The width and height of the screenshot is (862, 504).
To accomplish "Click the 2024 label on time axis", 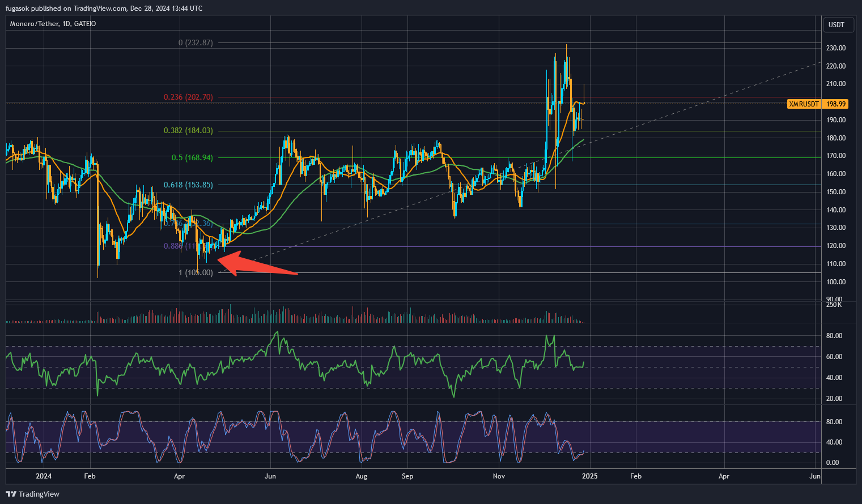I will [x=44, y=476].
